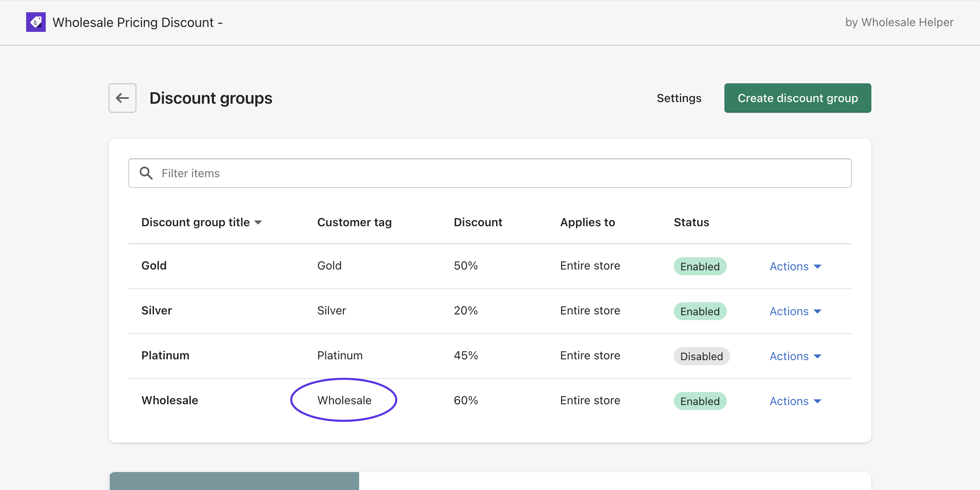The image size is (980, 490).
Task: Click the Filter items search field
Action: (x=490, y=173)
